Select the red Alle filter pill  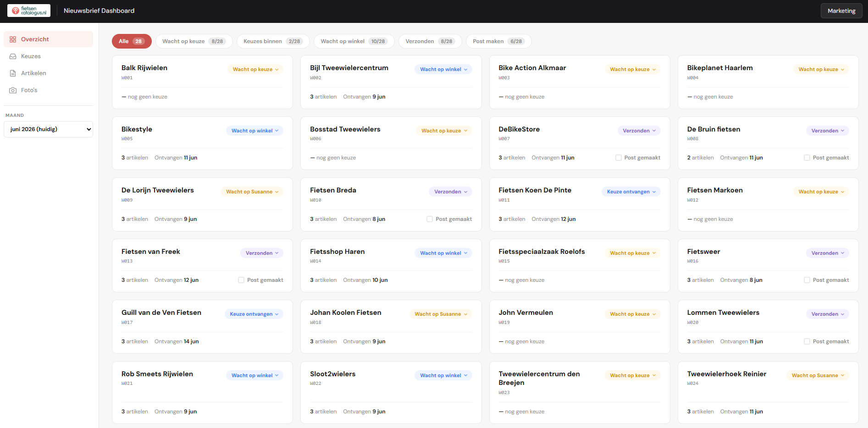point(132,41)
